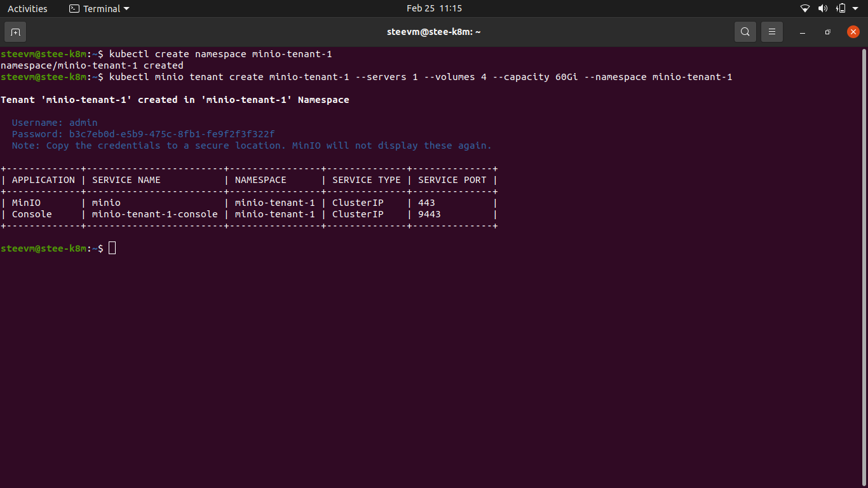Image resolution: width=868 pixels, height=488 pixels.
Task: Open the calendar by clicking Feb 25 11:15
Action: coord(434,8)
